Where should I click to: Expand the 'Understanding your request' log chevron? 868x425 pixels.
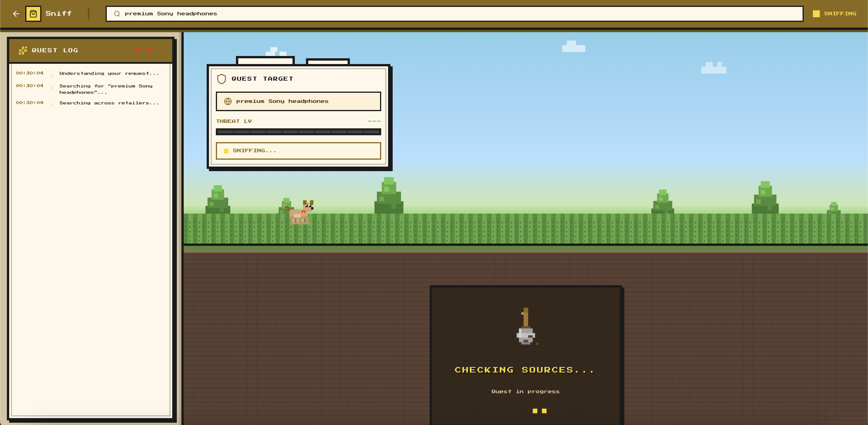(x=52, y=75)
